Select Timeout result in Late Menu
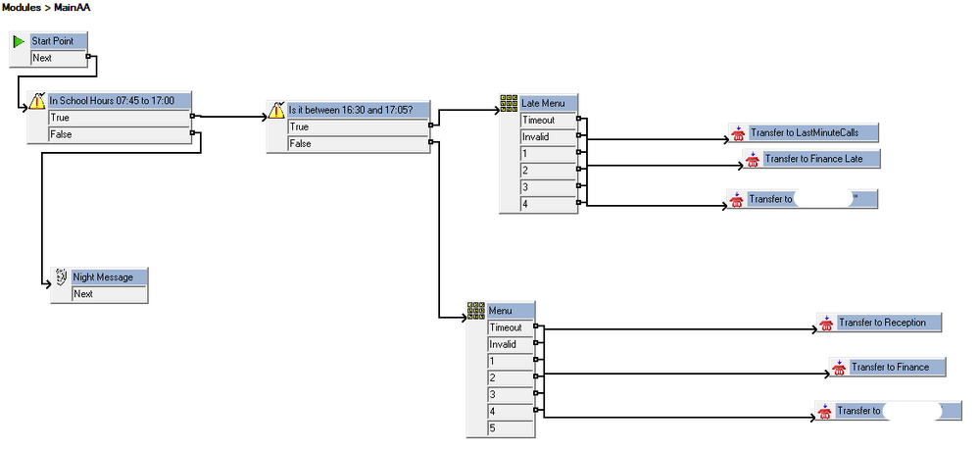This screenshot has width=980, height=451. 548,120
